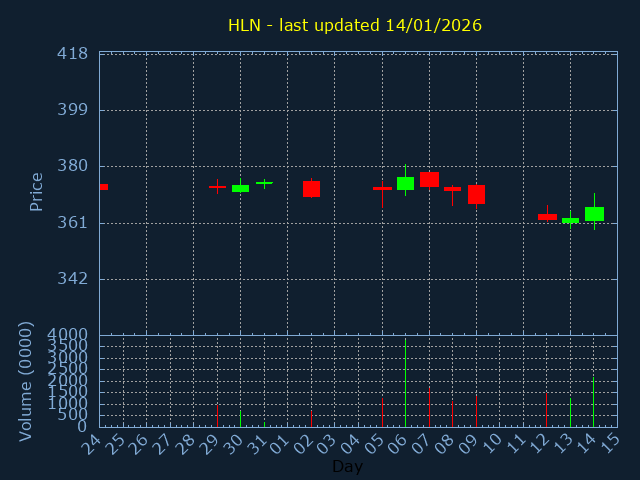
Task: Click the red candlestick on day 02
Action: 311,189
